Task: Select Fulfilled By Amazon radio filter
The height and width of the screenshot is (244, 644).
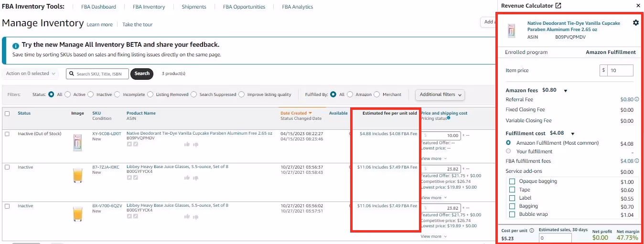Action: [350, 95]
